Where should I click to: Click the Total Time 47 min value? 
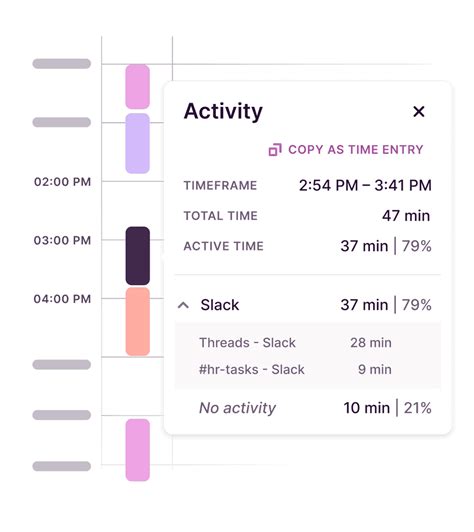(406, 216)
